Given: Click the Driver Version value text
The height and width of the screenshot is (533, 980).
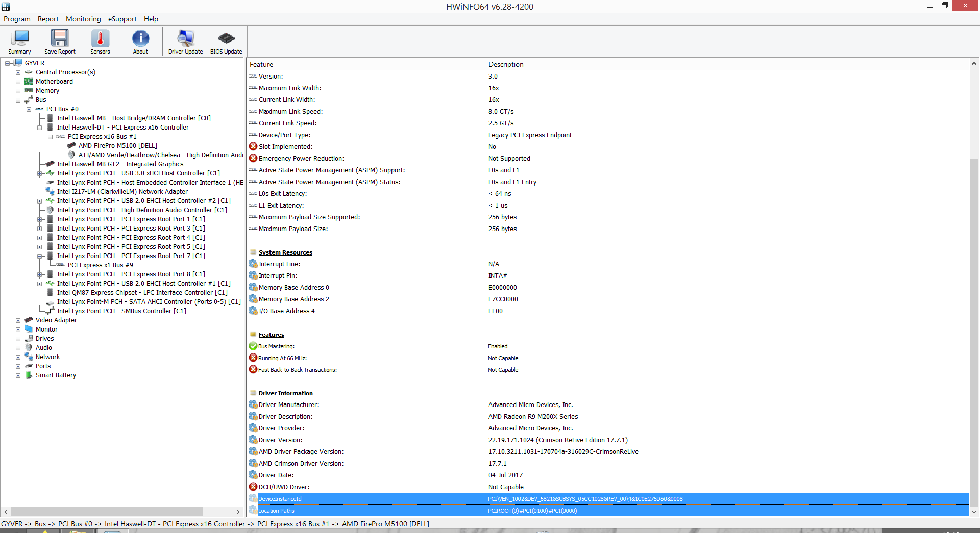Looking at the screenshot, I should pyautogui.click(x=558, y=440).
